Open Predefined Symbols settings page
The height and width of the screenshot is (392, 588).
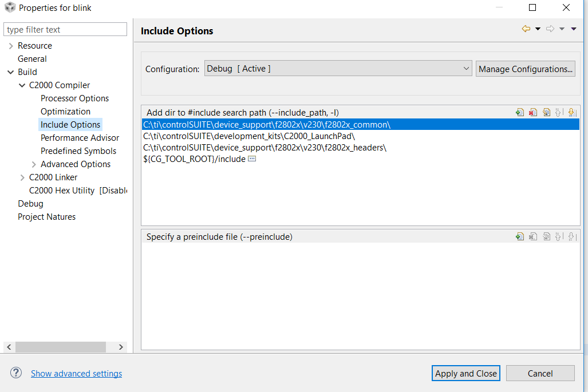pos(78,151)
